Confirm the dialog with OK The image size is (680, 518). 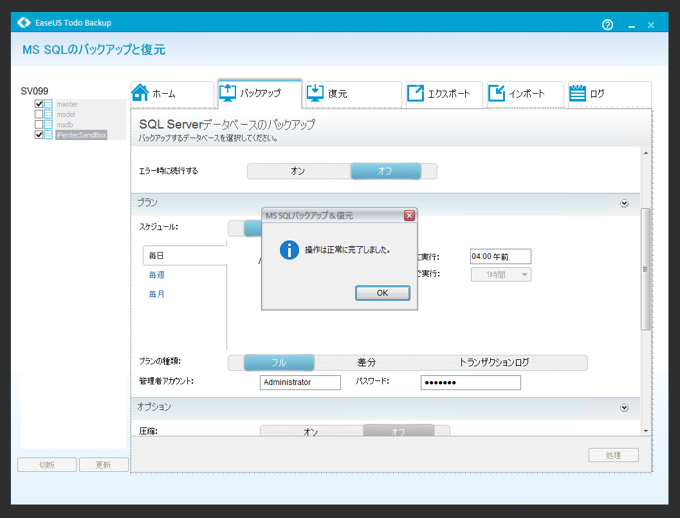[x=382, y=293]
